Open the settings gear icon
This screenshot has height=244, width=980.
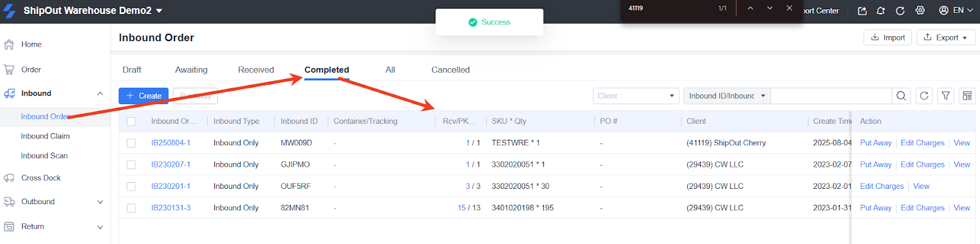[920, 10]
